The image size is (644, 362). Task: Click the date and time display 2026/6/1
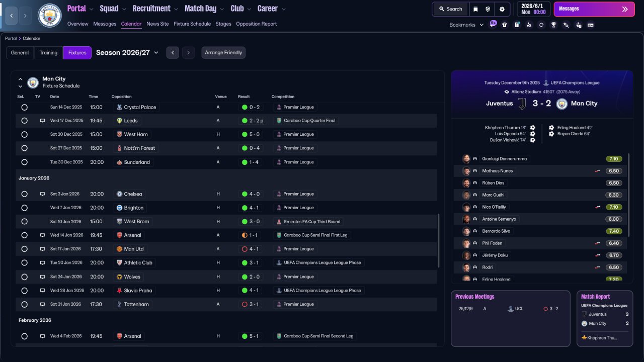click(534, 9)
